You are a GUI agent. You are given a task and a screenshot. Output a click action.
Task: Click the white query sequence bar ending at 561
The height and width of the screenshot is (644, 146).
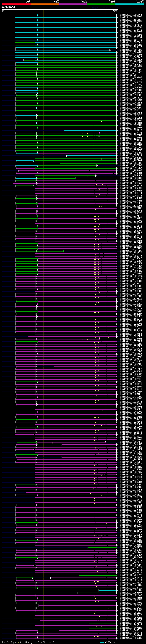(x=60, y=10)
